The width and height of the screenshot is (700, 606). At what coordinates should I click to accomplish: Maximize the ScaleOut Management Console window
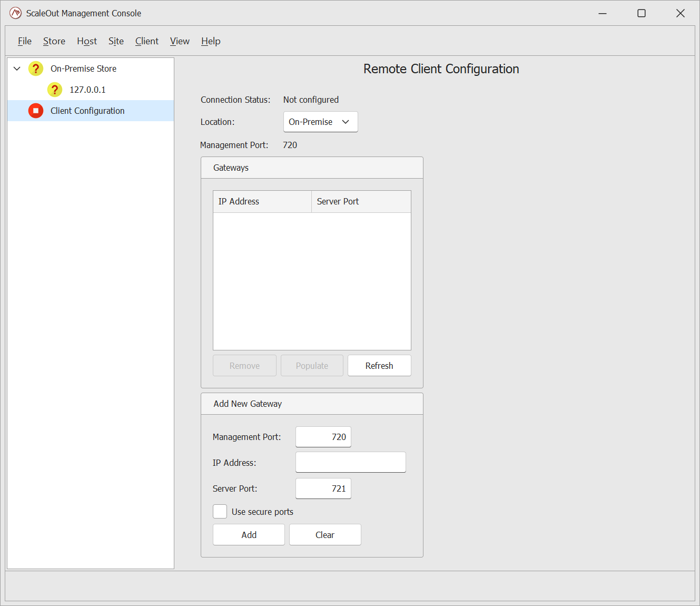642,13
